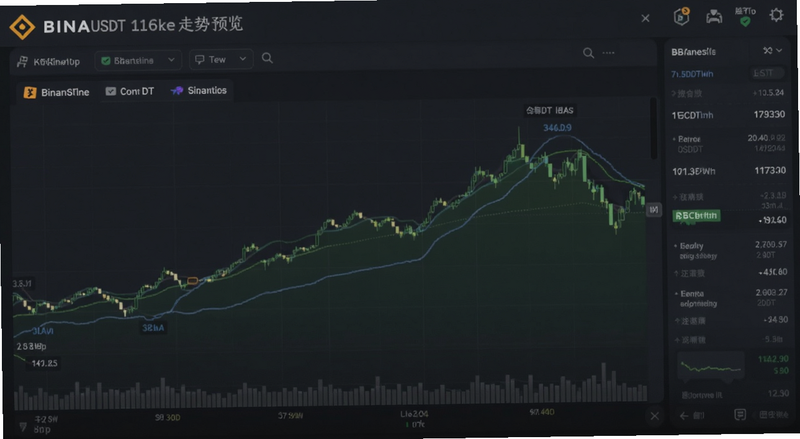Screen dimensions: 800x439
Task: Click the search magnifier beside the Tew dropdown
Action: point(267,58)
